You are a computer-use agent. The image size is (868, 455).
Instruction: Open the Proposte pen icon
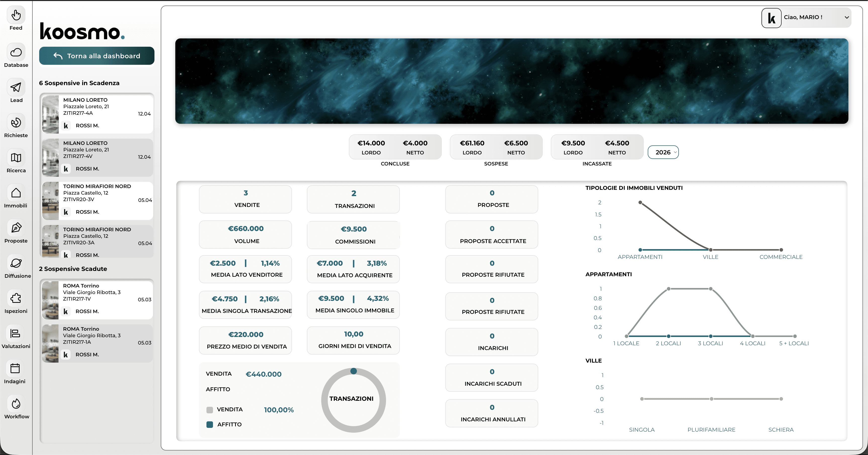coord(16,228)
